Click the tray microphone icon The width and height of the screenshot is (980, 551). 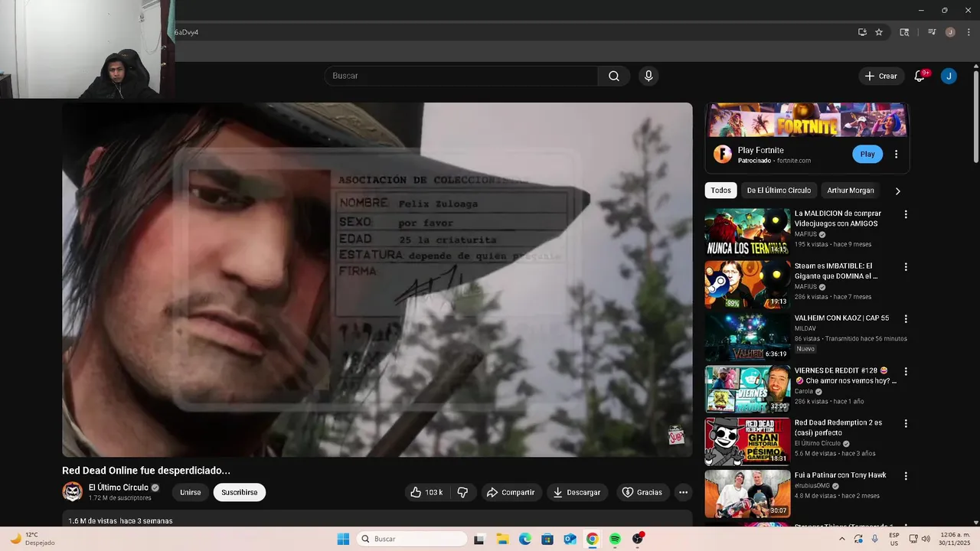875,539
